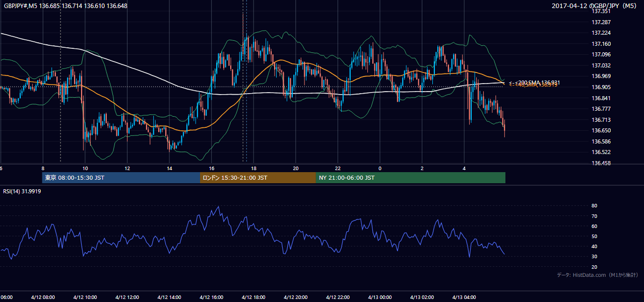
Task: Click the データ: HistData.com source credit
Action: pos(598,275)
